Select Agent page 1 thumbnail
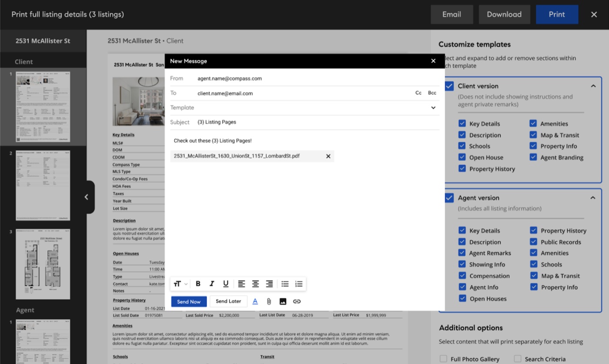This screenshot has width=609, height=364. 43,341
